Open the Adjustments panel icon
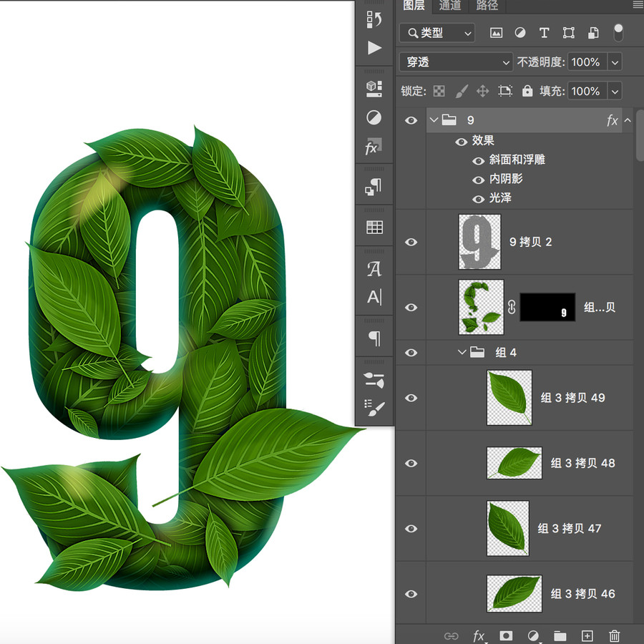 pyautogui.click(x=374, y=117)
